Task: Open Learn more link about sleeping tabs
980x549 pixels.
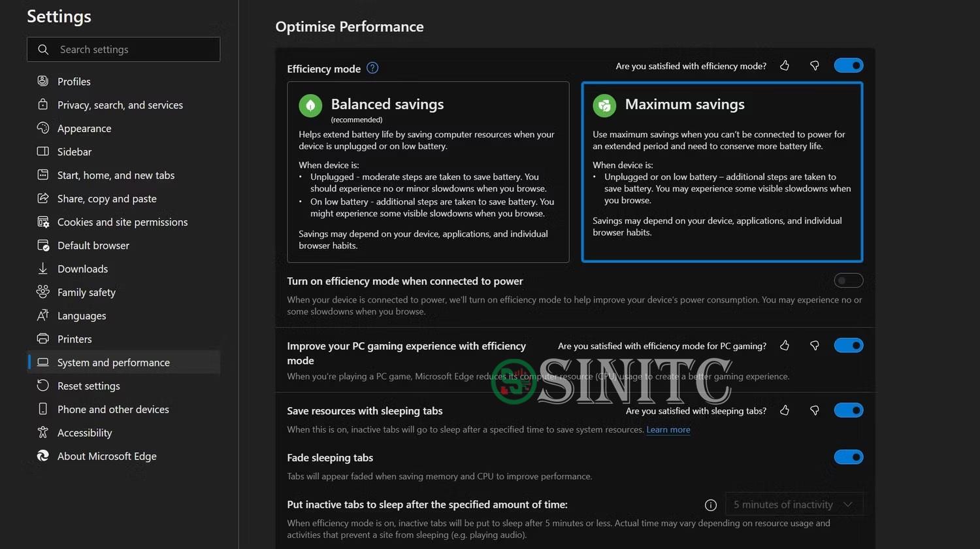Action: [x=668, y=429]
